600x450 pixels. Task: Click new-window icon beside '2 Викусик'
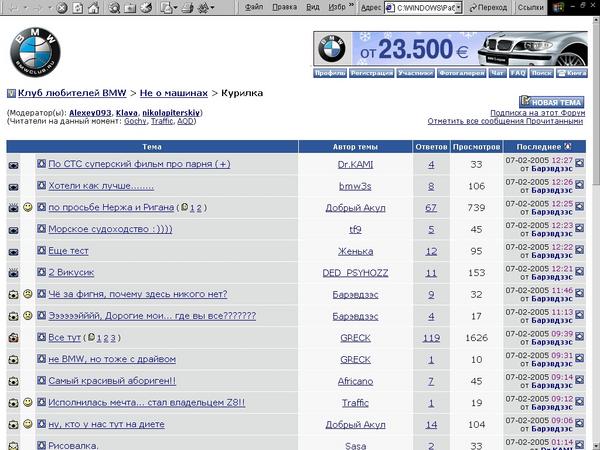[41, 272]
